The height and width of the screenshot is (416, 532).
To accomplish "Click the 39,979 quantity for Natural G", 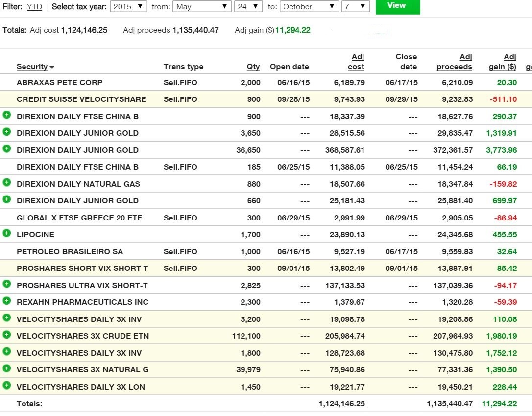I will [248, 370].
